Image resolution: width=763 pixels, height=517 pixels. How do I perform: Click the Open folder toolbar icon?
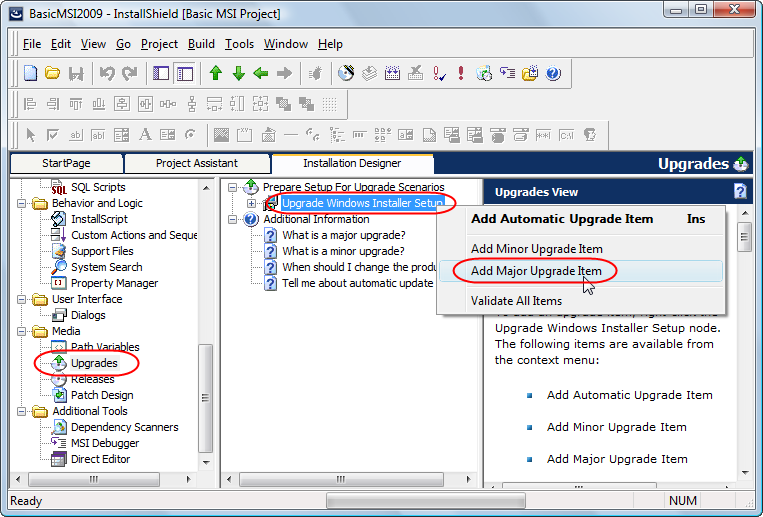pos(53,73)
